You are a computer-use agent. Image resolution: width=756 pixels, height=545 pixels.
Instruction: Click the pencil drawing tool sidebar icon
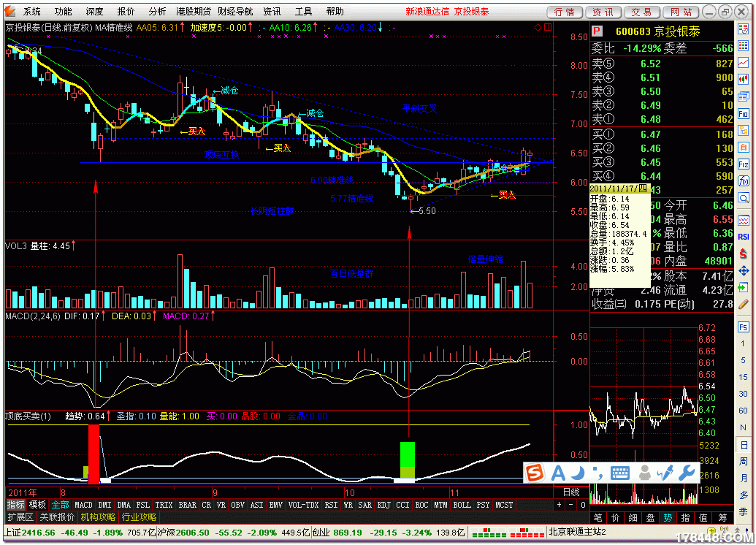coord(743,305)
